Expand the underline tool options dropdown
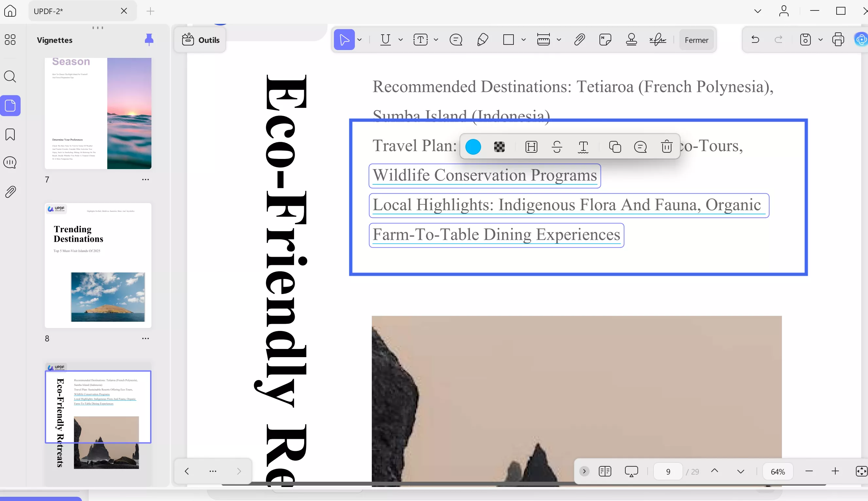This screenshot has height=501, width=868. pos(401,40)
